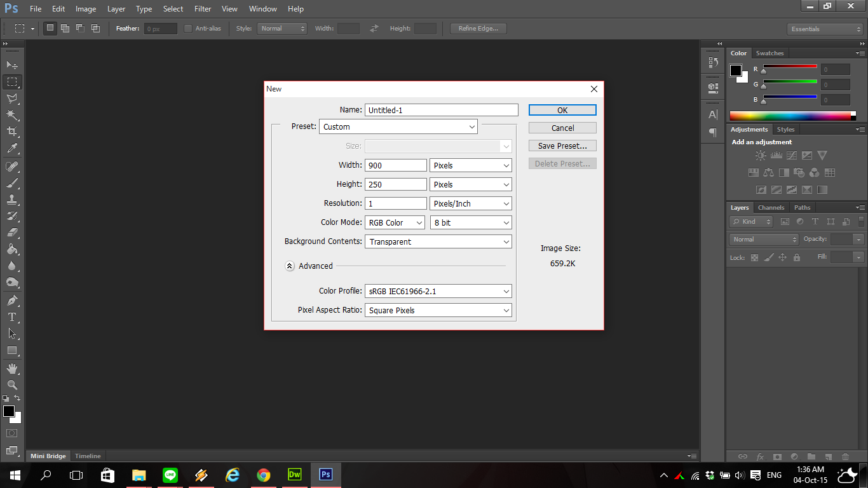Select the Eyedropper tool

tap(12, 149)
